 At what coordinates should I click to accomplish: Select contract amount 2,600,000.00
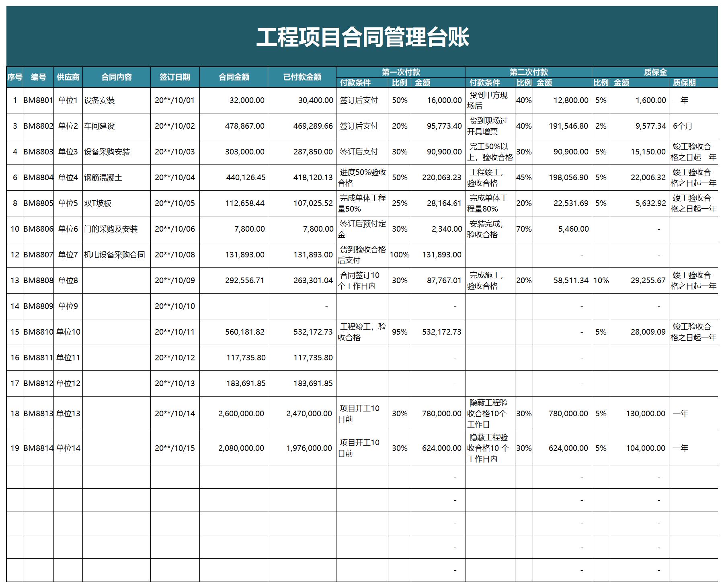pyautogui.click(x=234, y=413)
